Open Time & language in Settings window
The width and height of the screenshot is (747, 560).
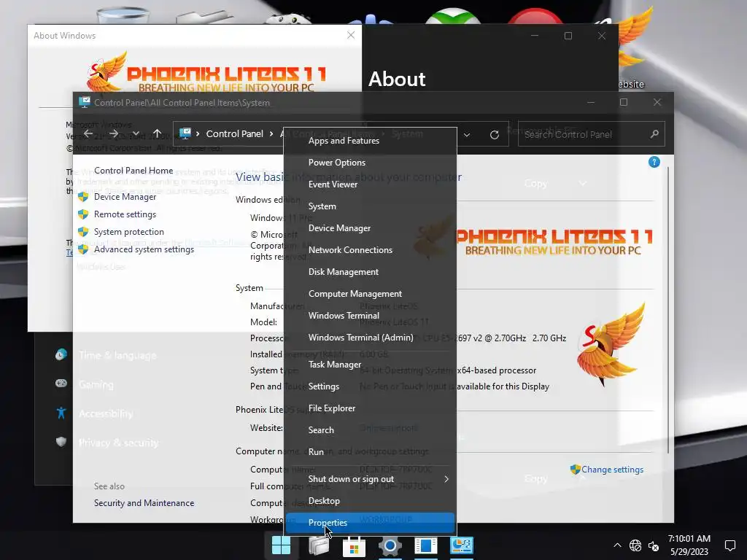pyautogui.click(x=117, y=355)
